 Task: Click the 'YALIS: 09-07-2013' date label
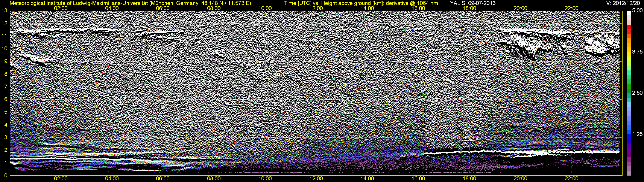pos(473,3)
